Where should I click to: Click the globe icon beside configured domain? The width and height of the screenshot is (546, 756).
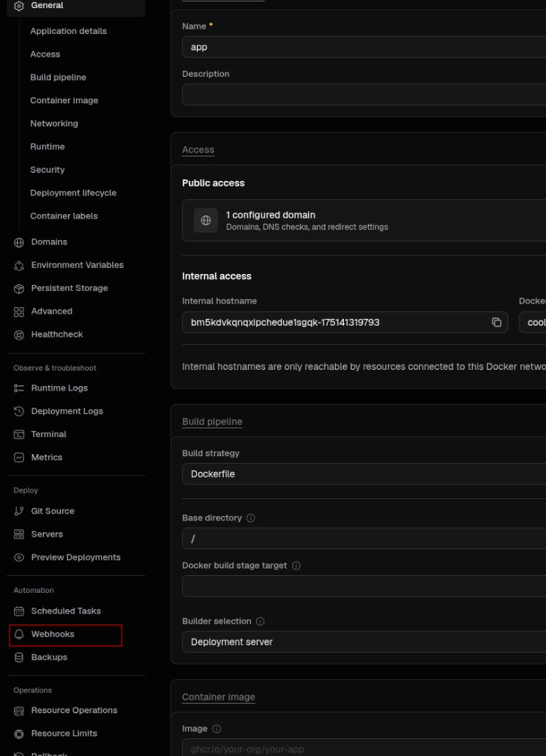point(206,220)
